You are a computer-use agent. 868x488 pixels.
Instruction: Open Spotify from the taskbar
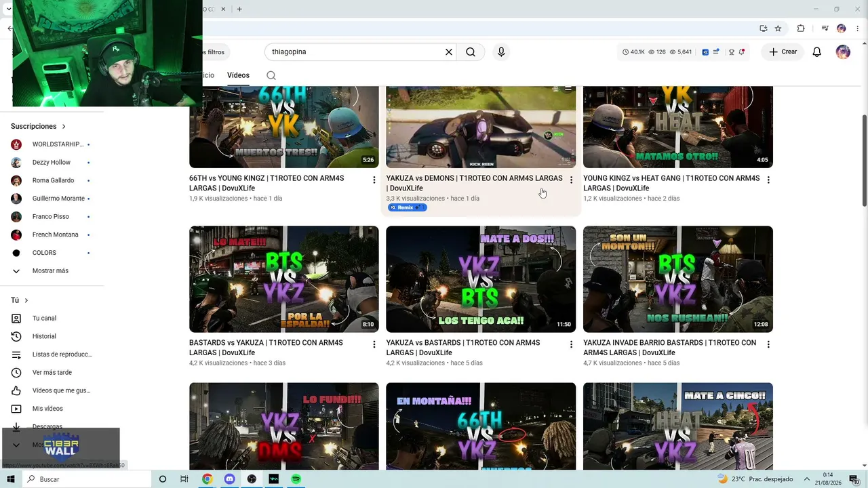(x=296, y=479)
